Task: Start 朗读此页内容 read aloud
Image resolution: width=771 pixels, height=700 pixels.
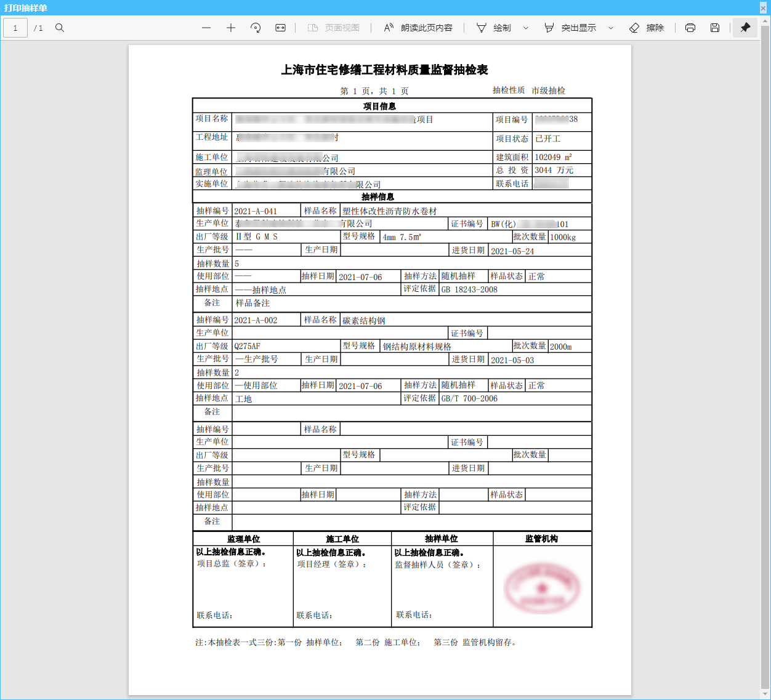Action: (418, 28)
